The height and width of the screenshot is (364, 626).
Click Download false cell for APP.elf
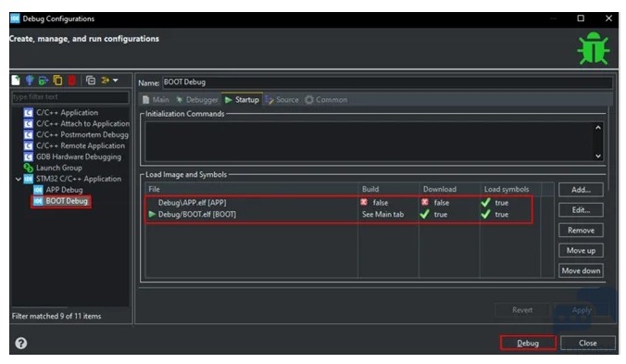(x=435, y=203)
